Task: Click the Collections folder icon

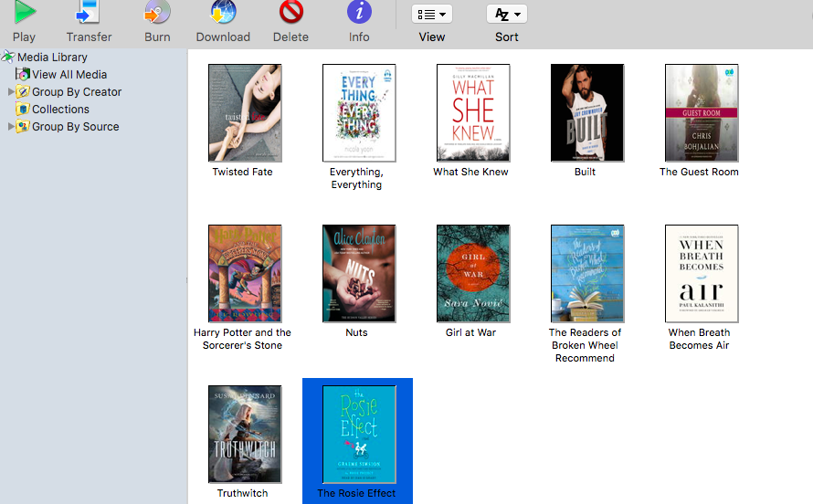Action: click(x=22, y=110)
